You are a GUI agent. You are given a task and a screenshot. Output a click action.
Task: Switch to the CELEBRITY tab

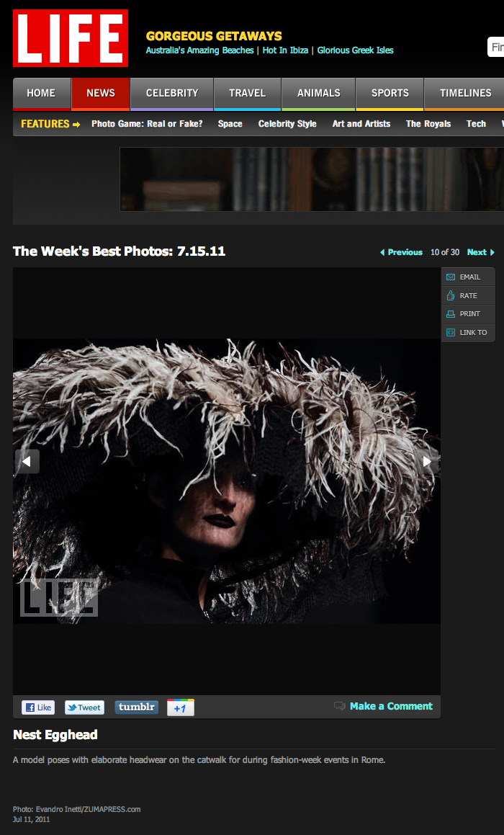172,93
